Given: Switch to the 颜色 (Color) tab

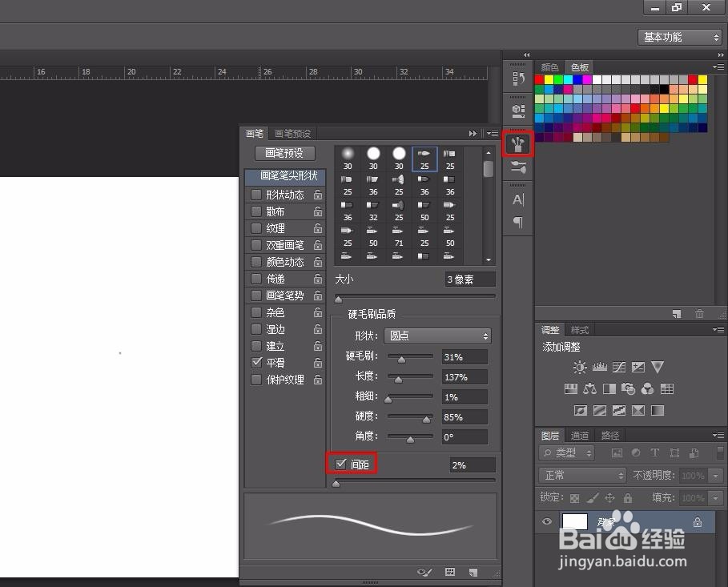Looking at the screenshot, I should pos(549,67).
